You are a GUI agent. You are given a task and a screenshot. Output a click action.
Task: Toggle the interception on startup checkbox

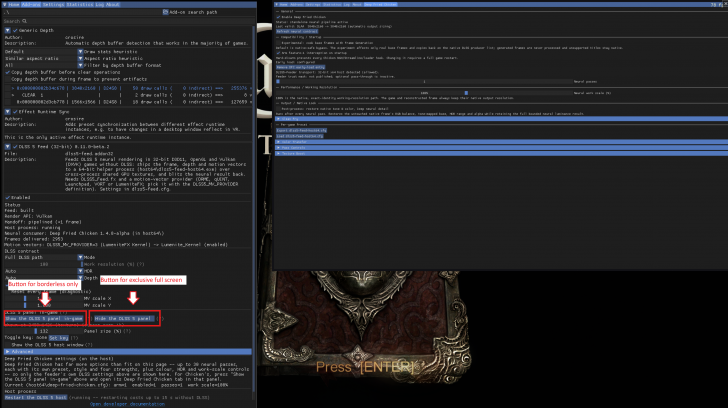(x=279, y=53)
